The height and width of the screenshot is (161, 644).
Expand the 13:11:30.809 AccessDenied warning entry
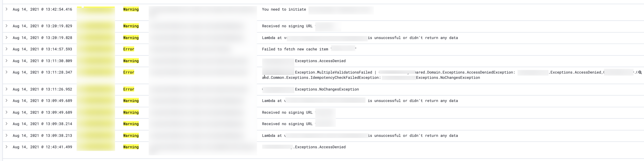pos(6,61)
